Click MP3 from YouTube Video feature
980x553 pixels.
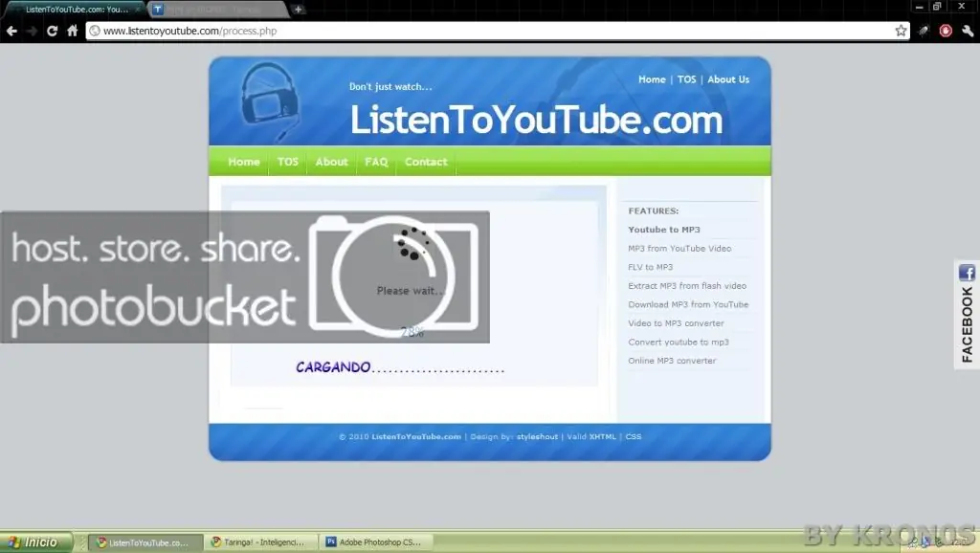point(679,248)
